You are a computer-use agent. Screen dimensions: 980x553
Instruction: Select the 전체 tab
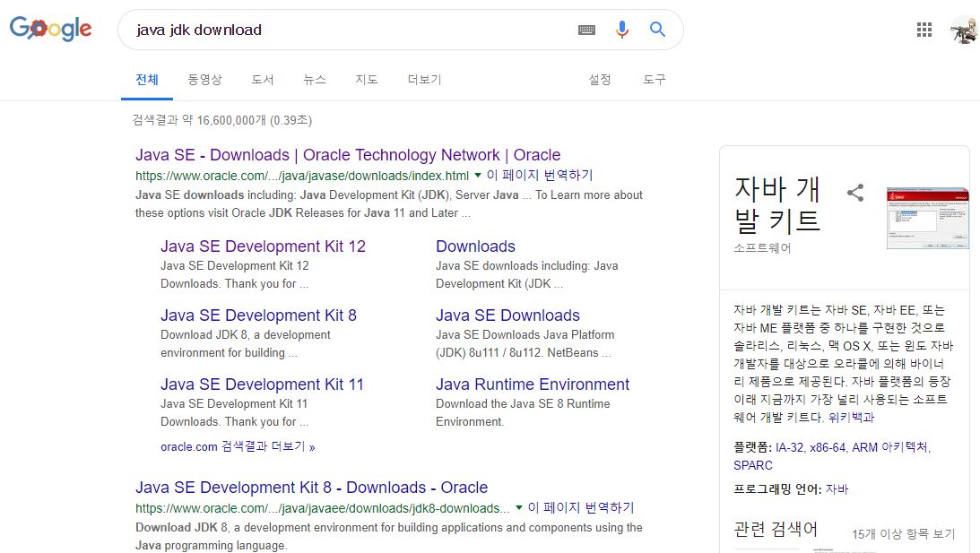147,80
